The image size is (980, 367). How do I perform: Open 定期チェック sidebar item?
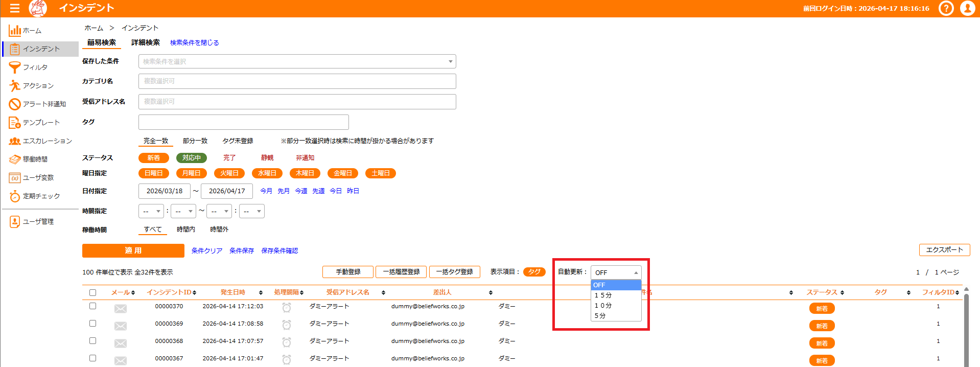[40, 196]
